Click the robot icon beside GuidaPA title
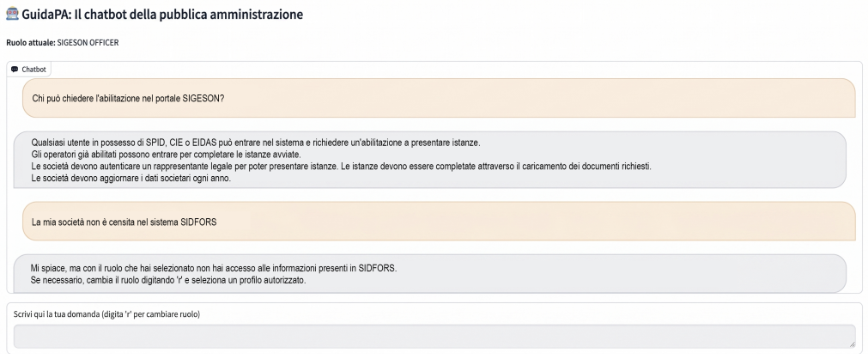The height and width of the screenshot is (359, 868). click(12, 15)
